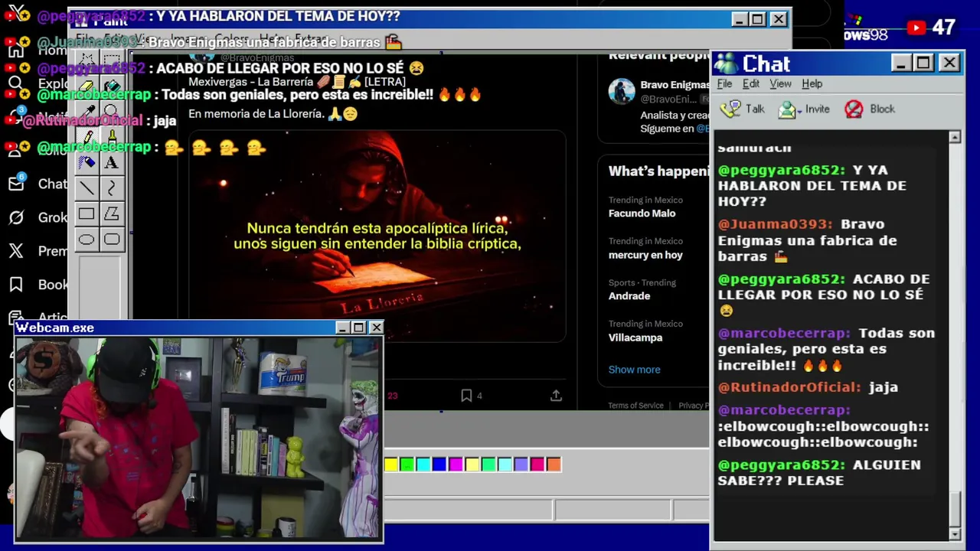
Task: Select the Rectangle shape tool
Action: click(x=87, y=214)
